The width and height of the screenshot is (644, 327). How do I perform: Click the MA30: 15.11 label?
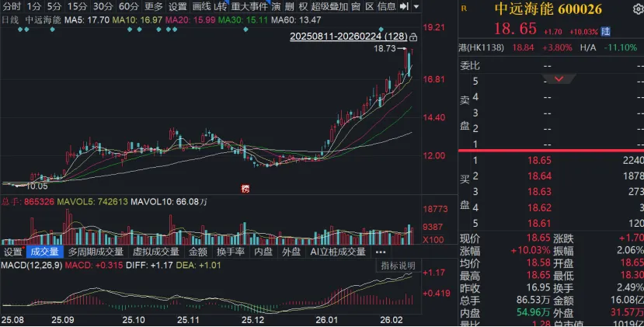[243, 19]
